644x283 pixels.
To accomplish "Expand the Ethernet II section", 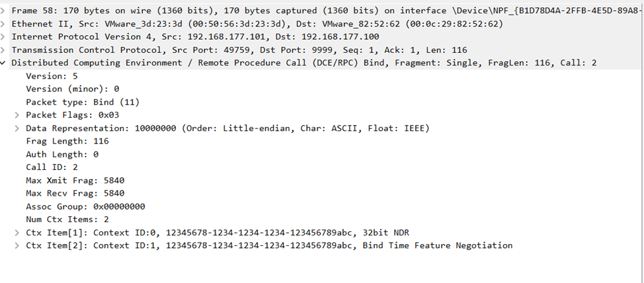I will click(x=4, y=24).
